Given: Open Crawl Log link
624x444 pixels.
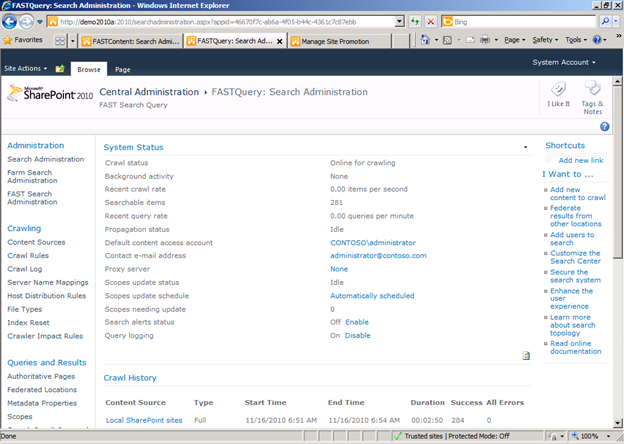Looking at the screenshot, I should click(x=24, y=269).
